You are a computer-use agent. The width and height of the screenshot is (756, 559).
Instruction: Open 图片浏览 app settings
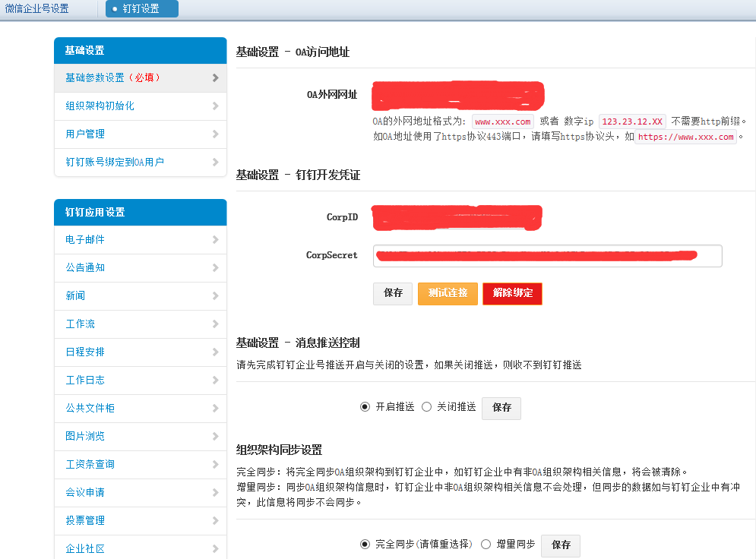coord(141,436)
